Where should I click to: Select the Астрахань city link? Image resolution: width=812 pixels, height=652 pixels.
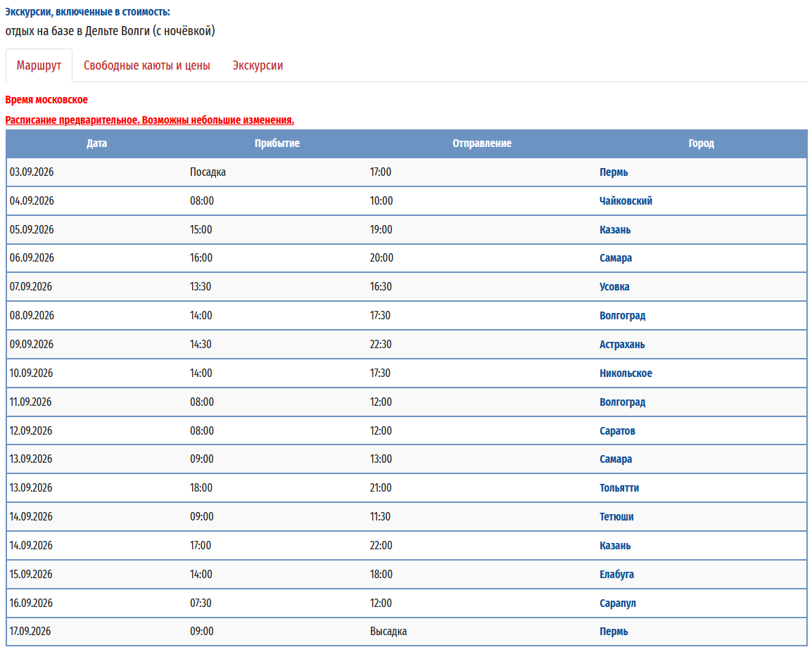click(622, 345)
